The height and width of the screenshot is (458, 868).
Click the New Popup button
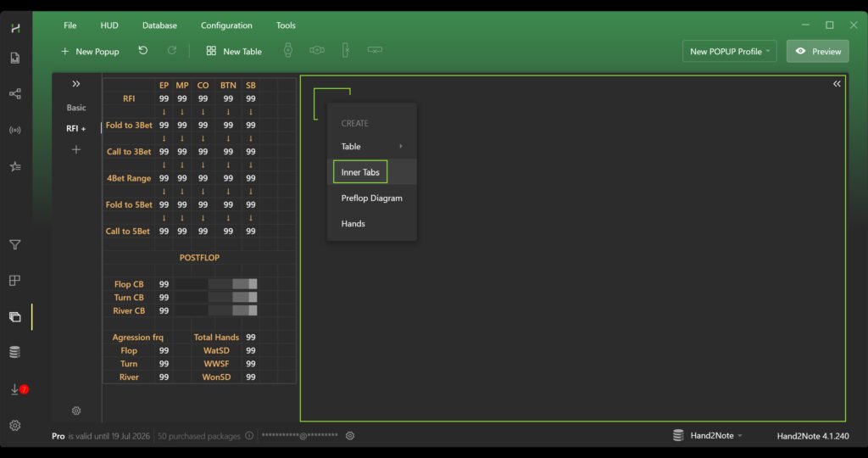pyautogui.click(x=90, y=52)
